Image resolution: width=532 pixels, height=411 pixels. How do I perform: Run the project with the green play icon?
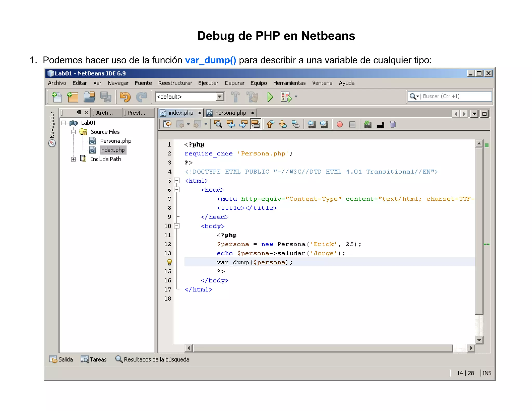tap(270, 97)
